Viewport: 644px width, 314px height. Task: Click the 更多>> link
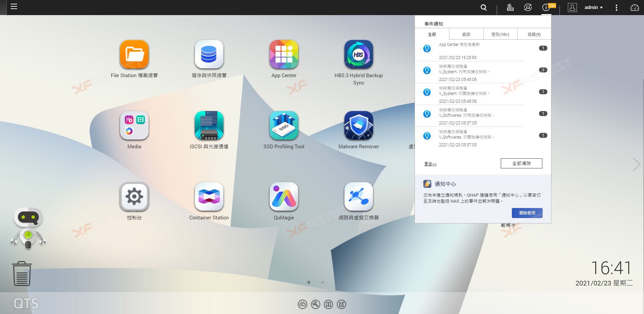(x=430, y=164)
